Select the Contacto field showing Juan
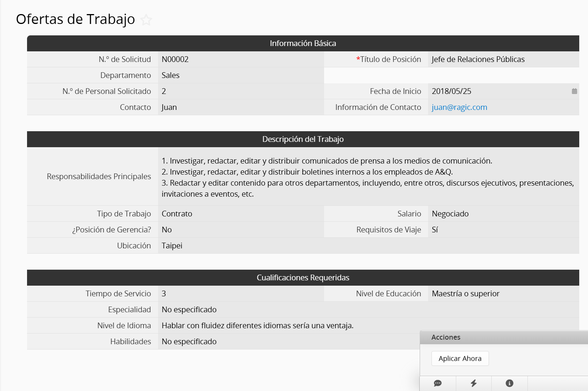The height and width of the screenshot is (391, 588). click(169, 107)
